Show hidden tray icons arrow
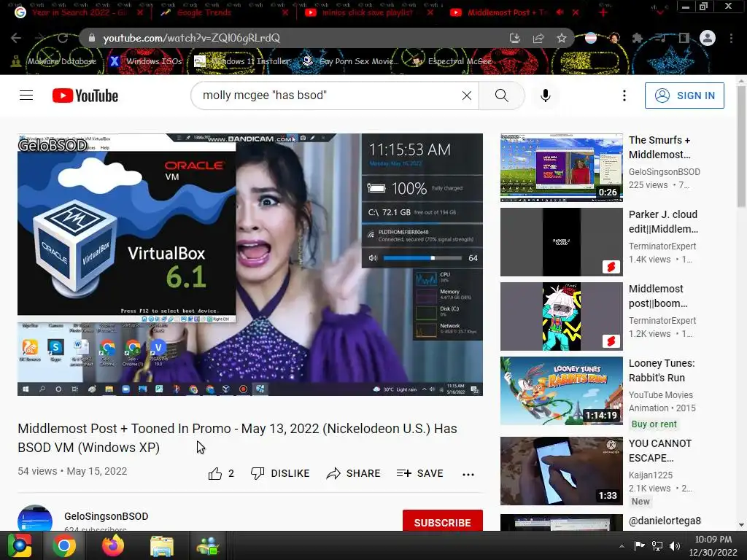Image resolution: width=747 pixels, height=560 pixels. pyautogui.click(x=622, y=546)
